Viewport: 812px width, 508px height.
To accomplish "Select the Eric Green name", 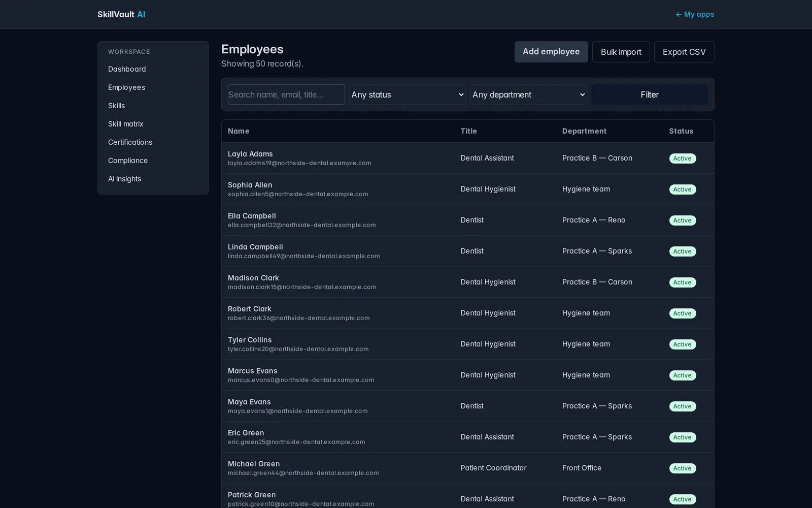I will pyautogui.click(x=246, y=433).
